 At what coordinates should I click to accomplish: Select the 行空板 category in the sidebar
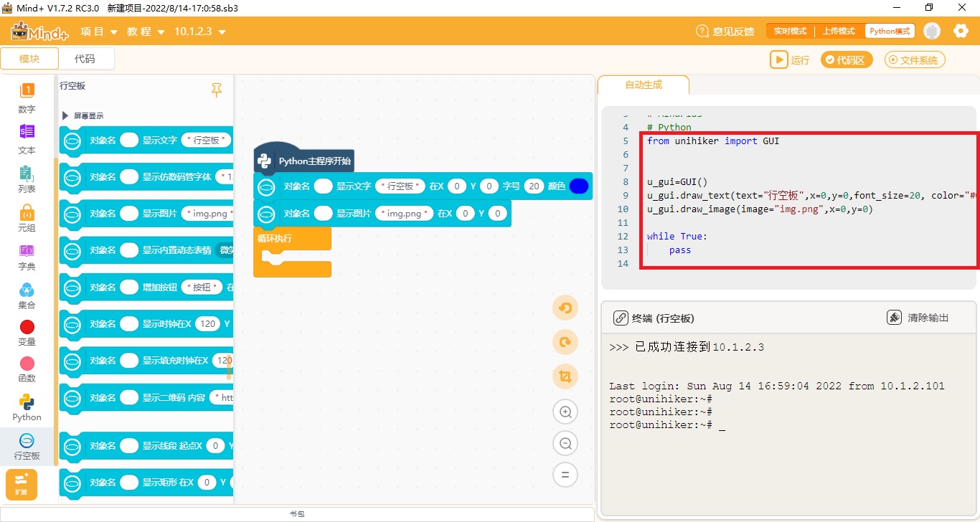[27, 446]
